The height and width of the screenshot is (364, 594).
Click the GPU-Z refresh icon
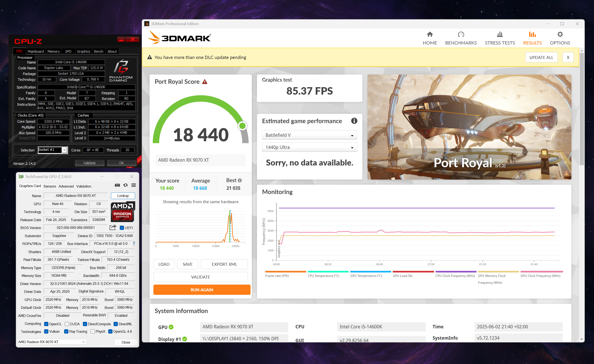[125, 185]
